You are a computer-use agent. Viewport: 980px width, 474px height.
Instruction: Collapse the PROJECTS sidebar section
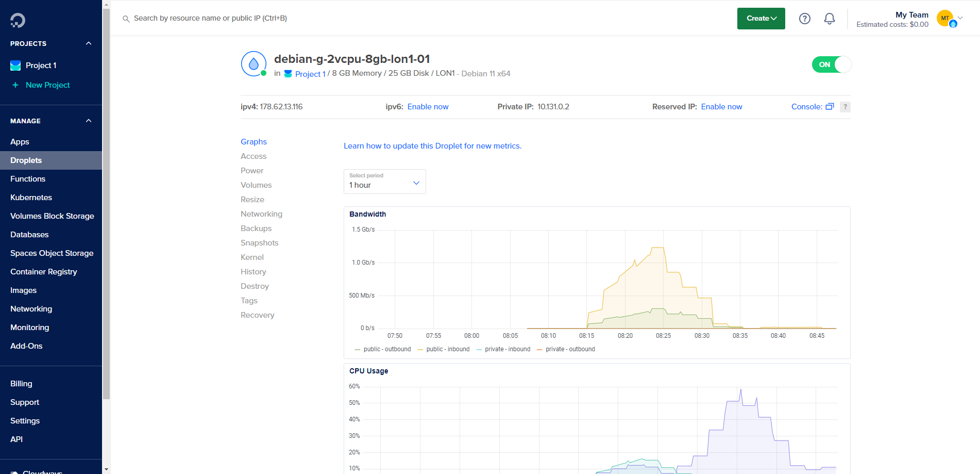click(89, 43)
